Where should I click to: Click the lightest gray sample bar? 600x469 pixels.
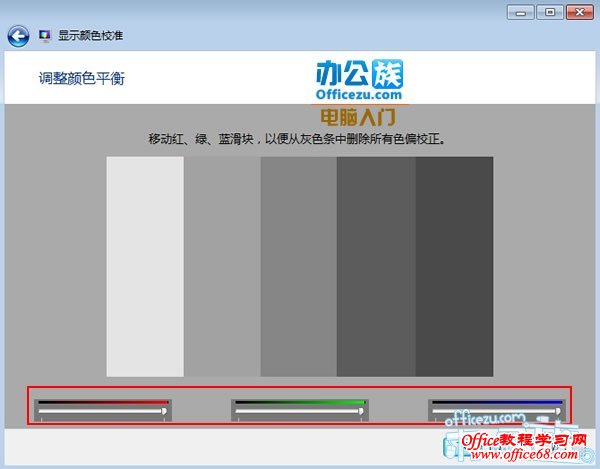(145, 267)
